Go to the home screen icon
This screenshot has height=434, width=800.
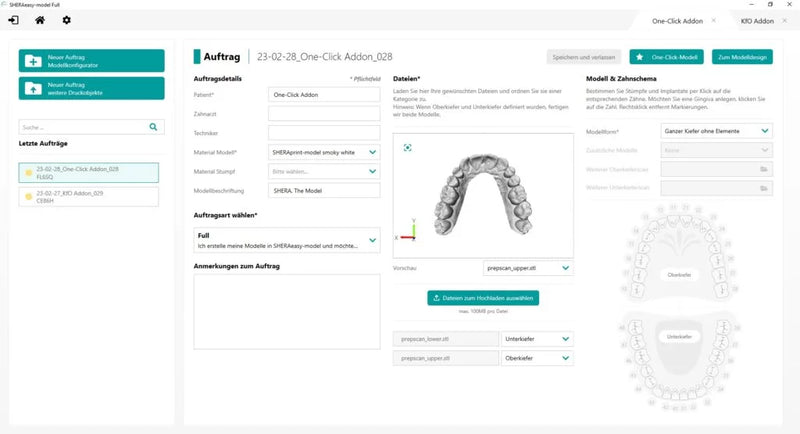(x=40, y=20)
